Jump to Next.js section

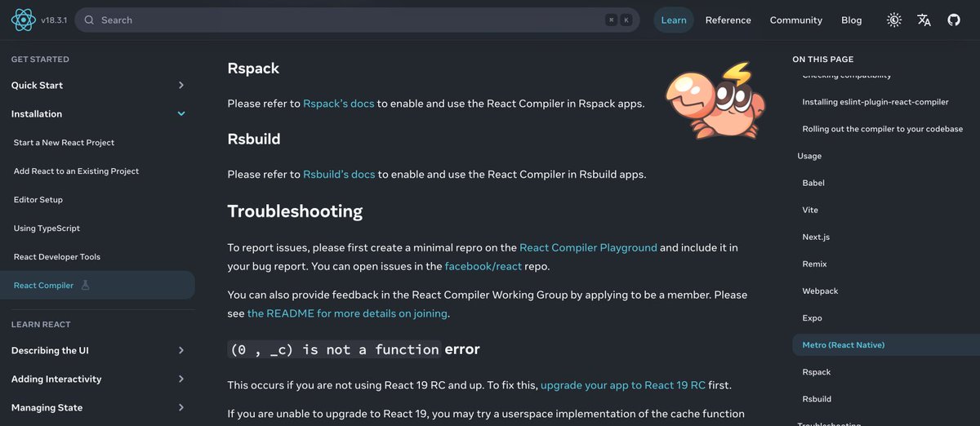tap(816, 237)
